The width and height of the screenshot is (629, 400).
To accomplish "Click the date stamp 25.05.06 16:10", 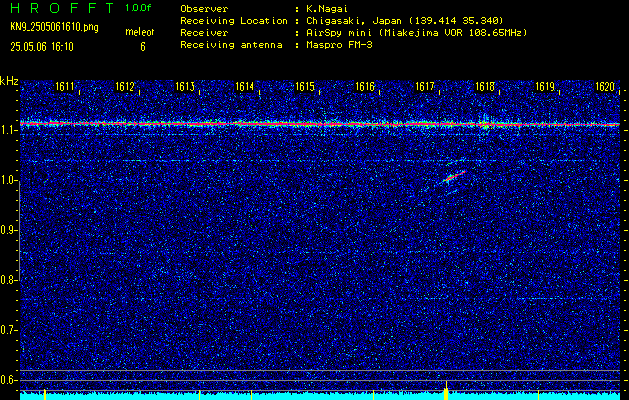I will (42, 47).
